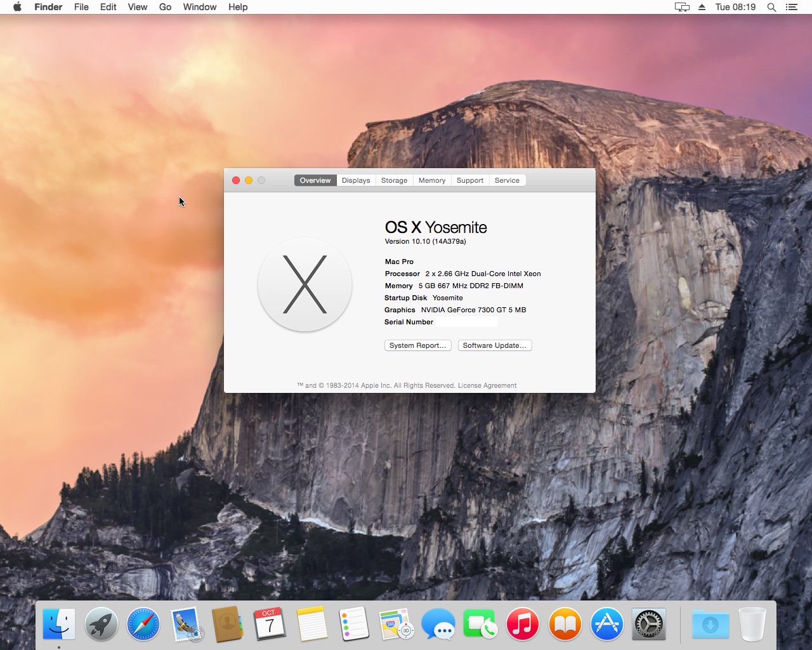Click the System Report... button

[x=417, y=345]
